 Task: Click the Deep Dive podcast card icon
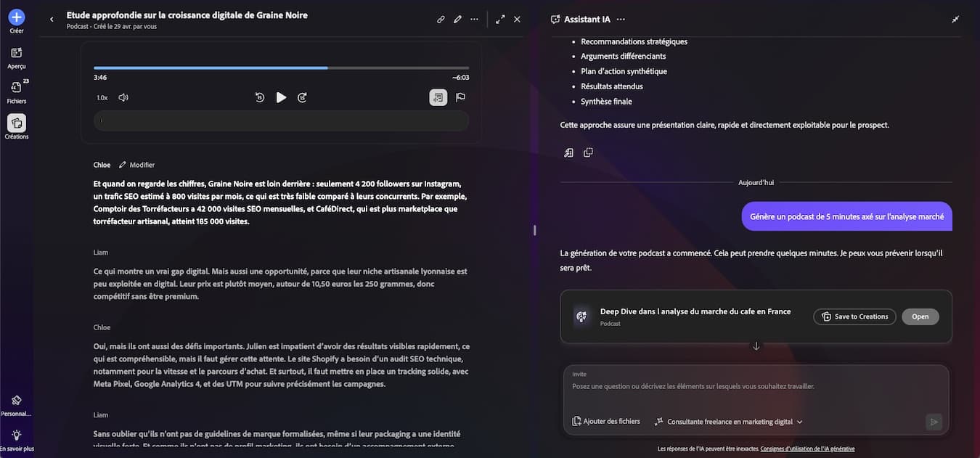(581, 316)
